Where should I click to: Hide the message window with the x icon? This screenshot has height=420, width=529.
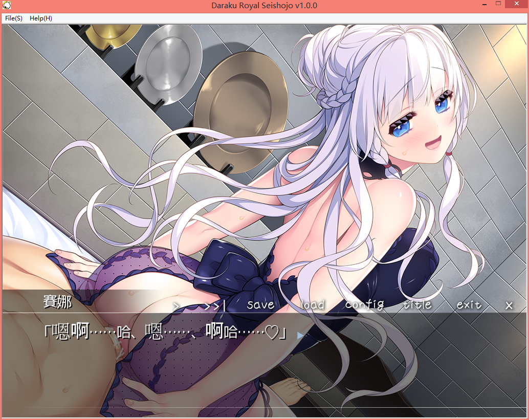509,305
